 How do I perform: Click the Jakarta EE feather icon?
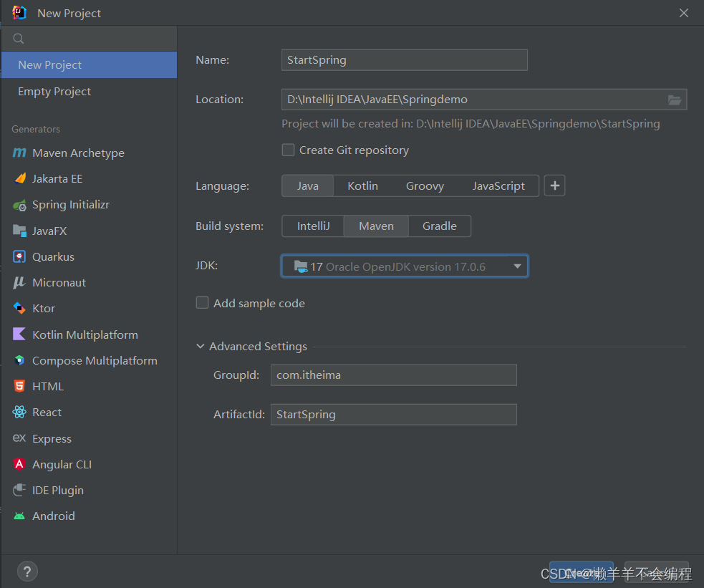[x=20, y=178]
